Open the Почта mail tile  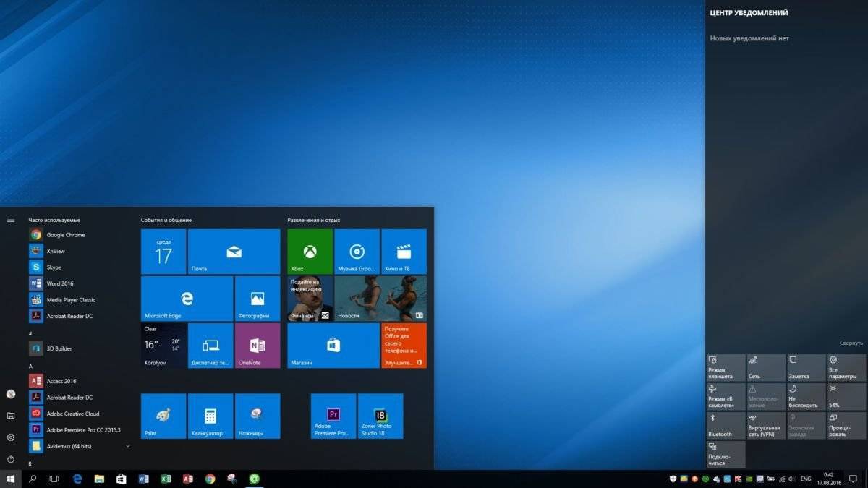[x=234, y=252]
